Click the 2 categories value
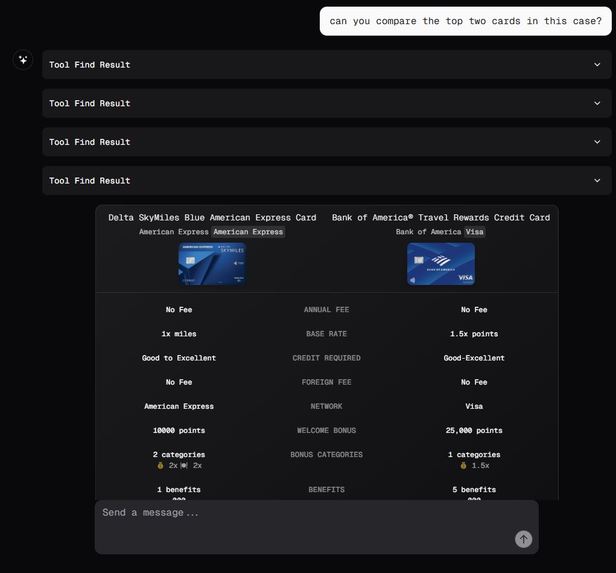 tap(179, 454)
